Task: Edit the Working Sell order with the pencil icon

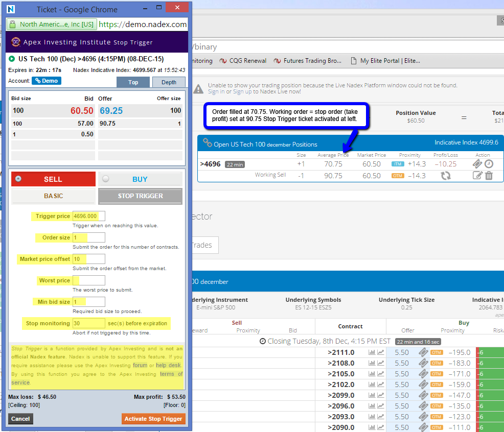Action: pos(477,175)
